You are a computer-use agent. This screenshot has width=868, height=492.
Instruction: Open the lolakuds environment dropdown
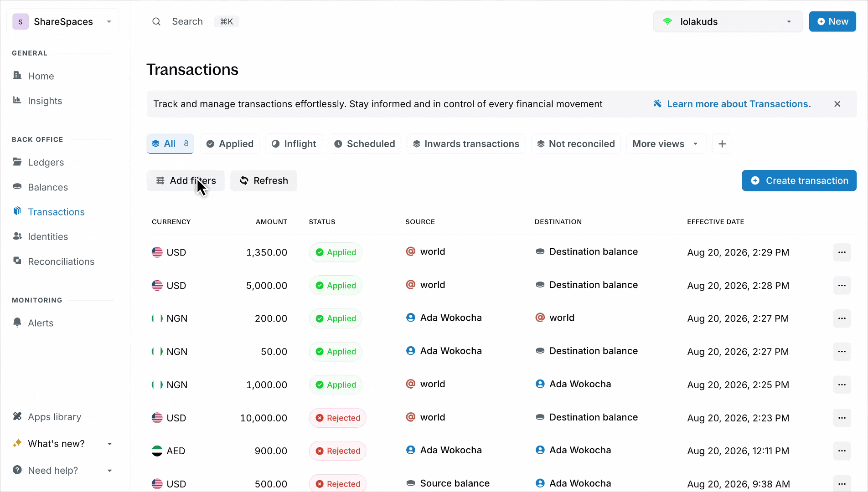(728, 21)
